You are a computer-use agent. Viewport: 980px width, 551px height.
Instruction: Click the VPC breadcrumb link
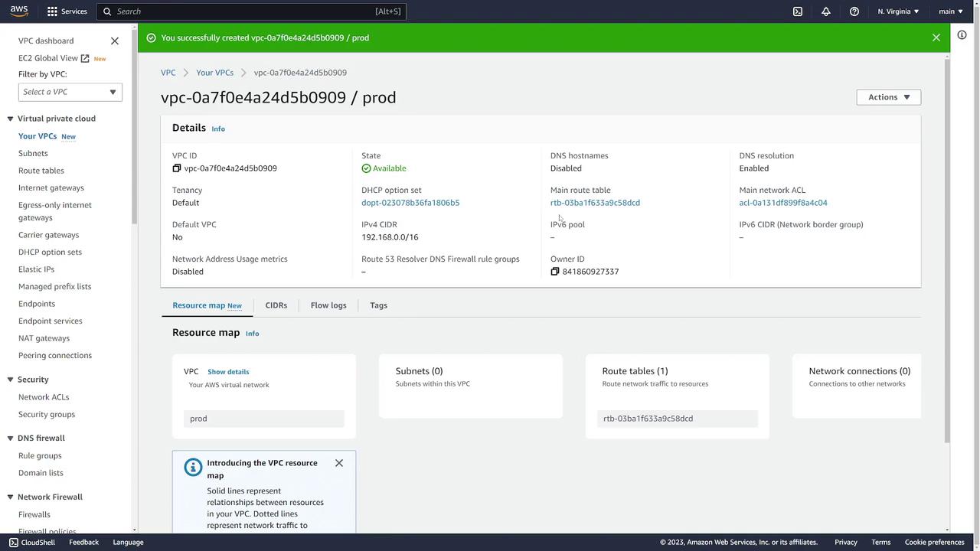(x=168, y=73)
